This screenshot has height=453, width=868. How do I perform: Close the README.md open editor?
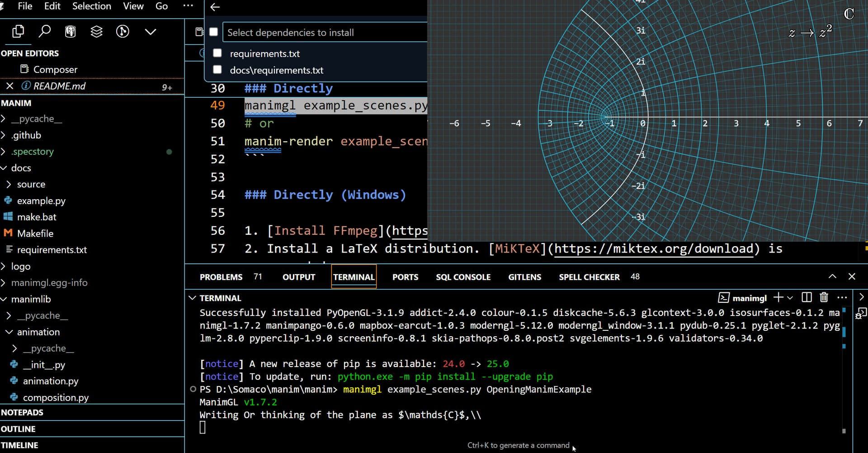[9, 86]
